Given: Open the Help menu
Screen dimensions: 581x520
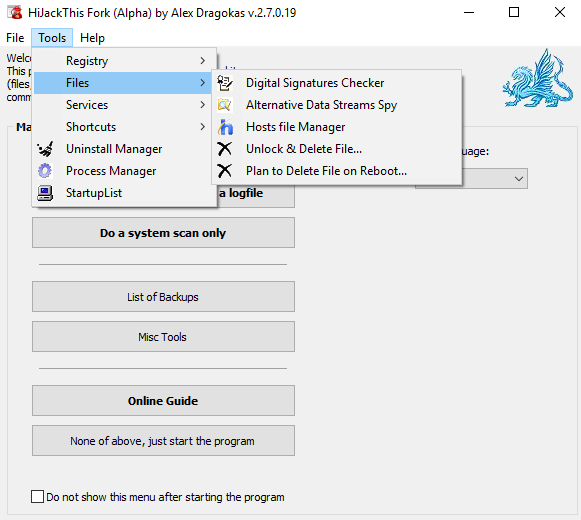Looking at the screenshot, I should [x=92, y=38].
